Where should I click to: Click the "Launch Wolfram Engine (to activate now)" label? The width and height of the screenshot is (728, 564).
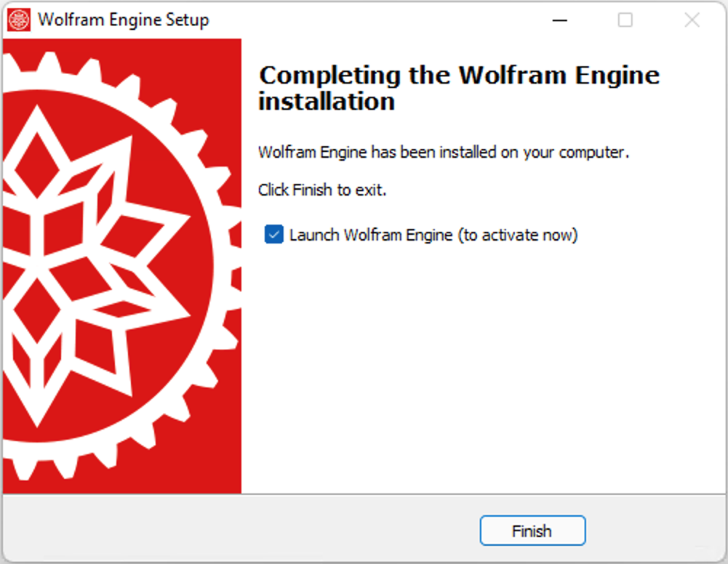click(433, 235)
